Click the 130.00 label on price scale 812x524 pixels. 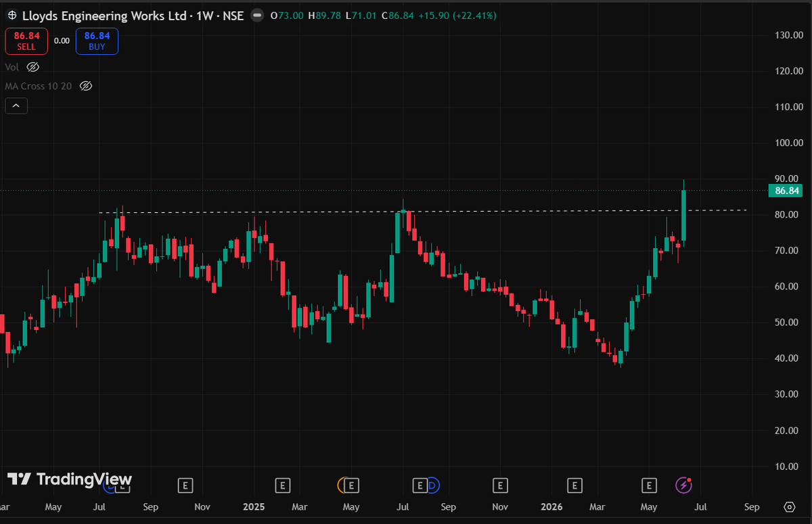(x=788, y=35)
